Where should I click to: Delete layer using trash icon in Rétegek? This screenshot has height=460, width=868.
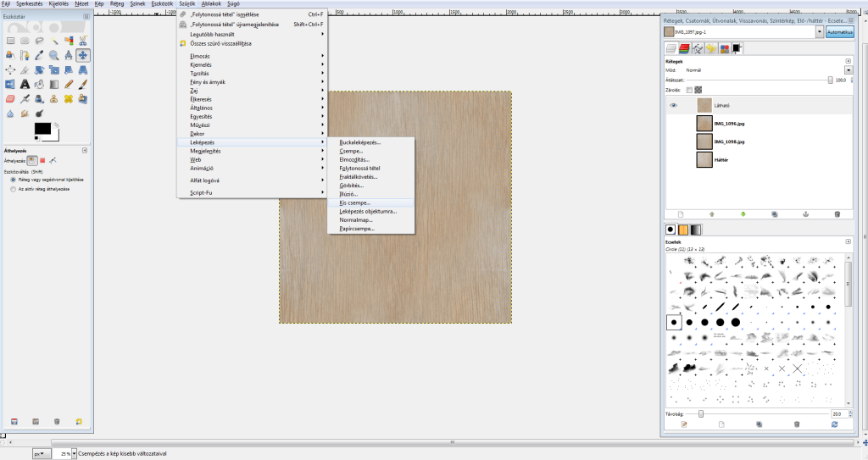tap(837, 214)
